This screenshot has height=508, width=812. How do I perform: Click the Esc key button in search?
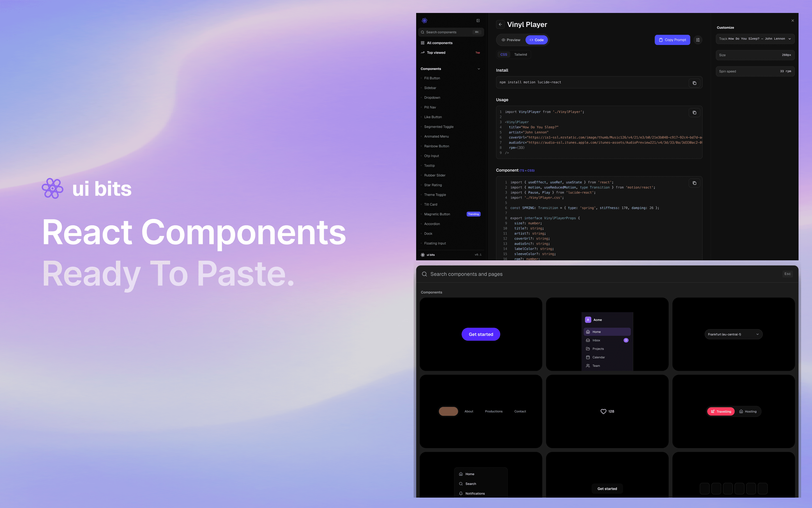[x=787, y=274]
